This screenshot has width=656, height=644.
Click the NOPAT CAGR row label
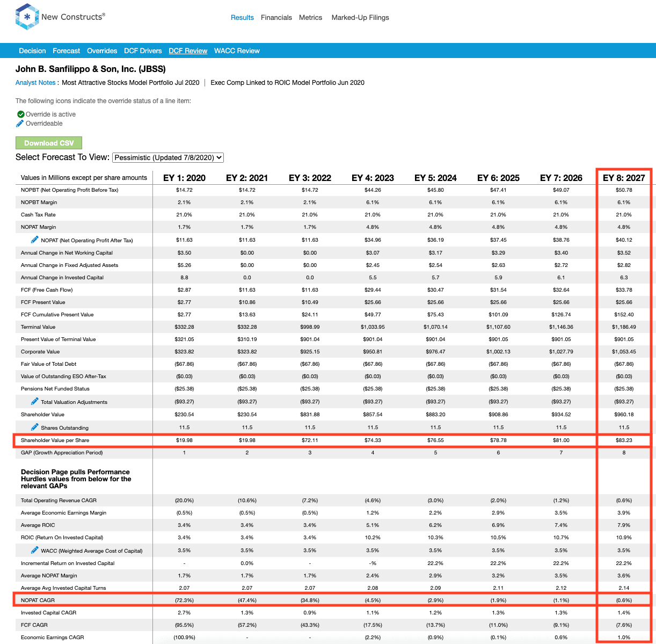point(38,600)
